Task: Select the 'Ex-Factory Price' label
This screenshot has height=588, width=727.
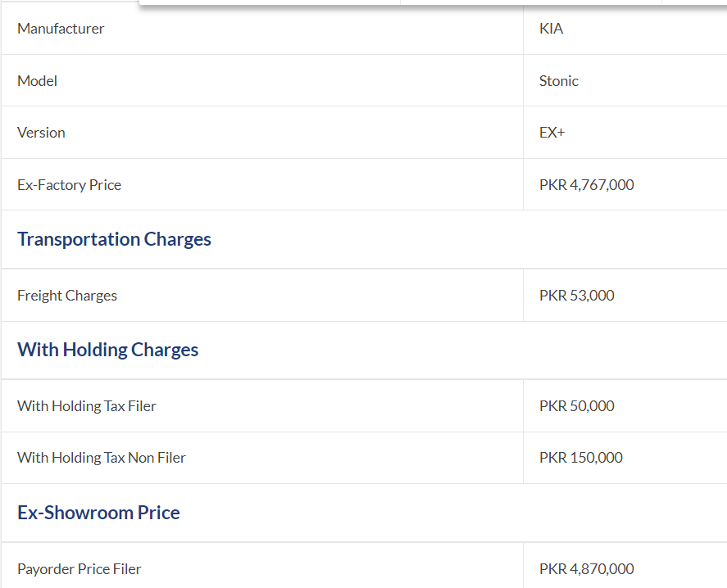Action: pos(70,185)
